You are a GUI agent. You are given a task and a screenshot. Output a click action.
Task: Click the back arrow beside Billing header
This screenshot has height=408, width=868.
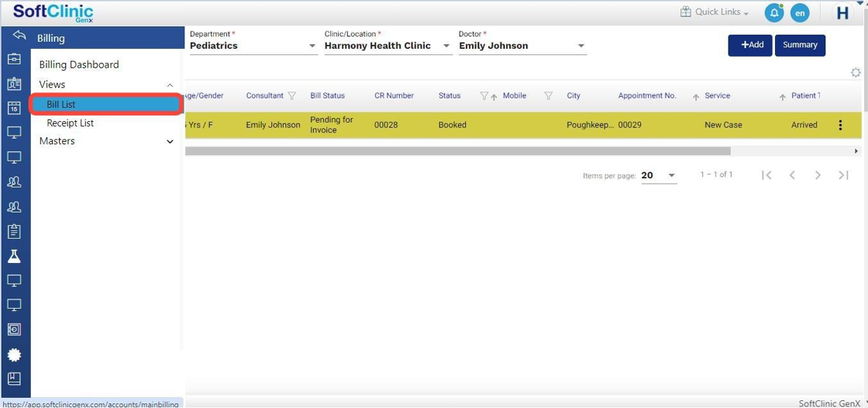coord(19,36)
